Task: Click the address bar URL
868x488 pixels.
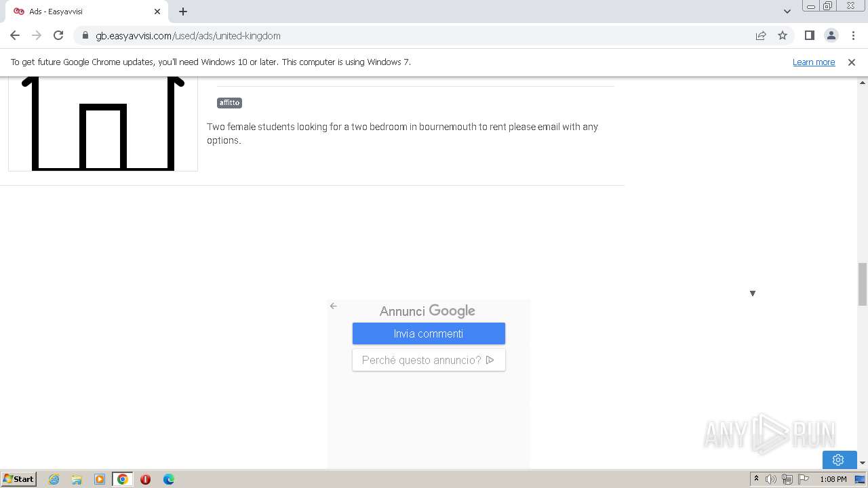Action: (188, 35)
